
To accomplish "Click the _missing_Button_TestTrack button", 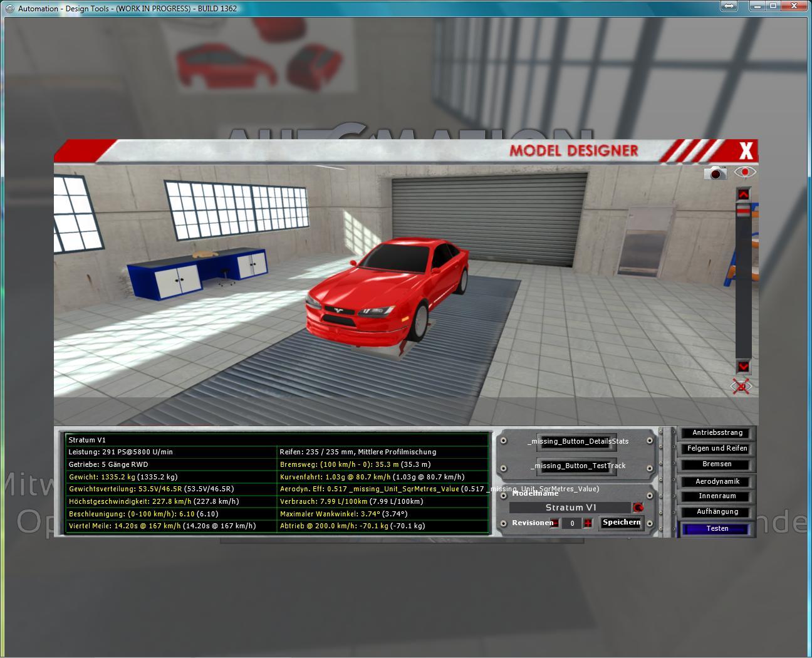I will (x=577, y=466).
